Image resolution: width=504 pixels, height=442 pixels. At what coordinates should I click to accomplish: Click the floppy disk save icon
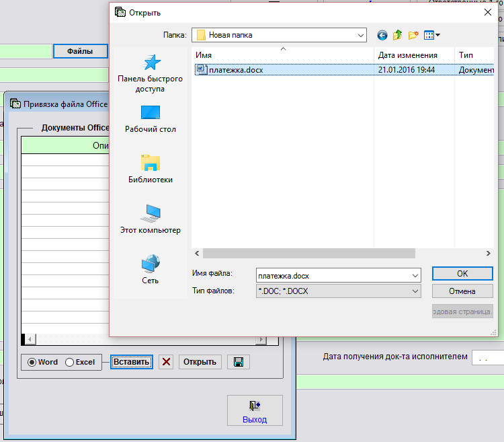tap(238, 362)
